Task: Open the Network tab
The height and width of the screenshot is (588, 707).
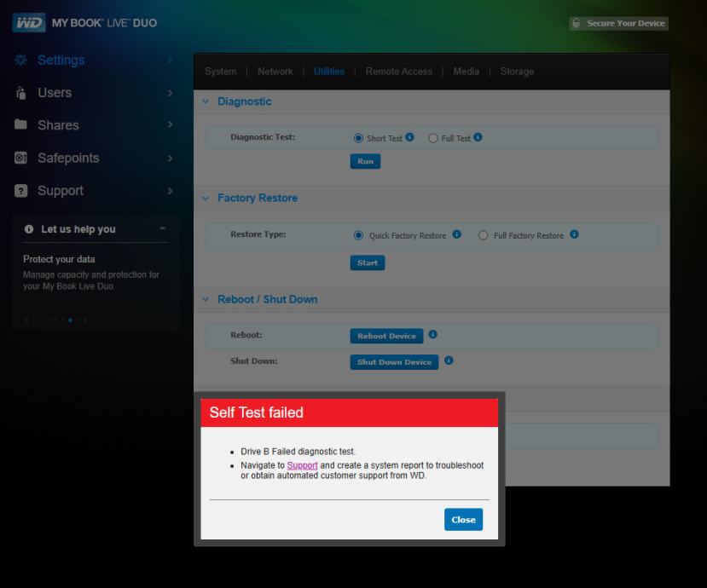Action: (x=275, y=72)
